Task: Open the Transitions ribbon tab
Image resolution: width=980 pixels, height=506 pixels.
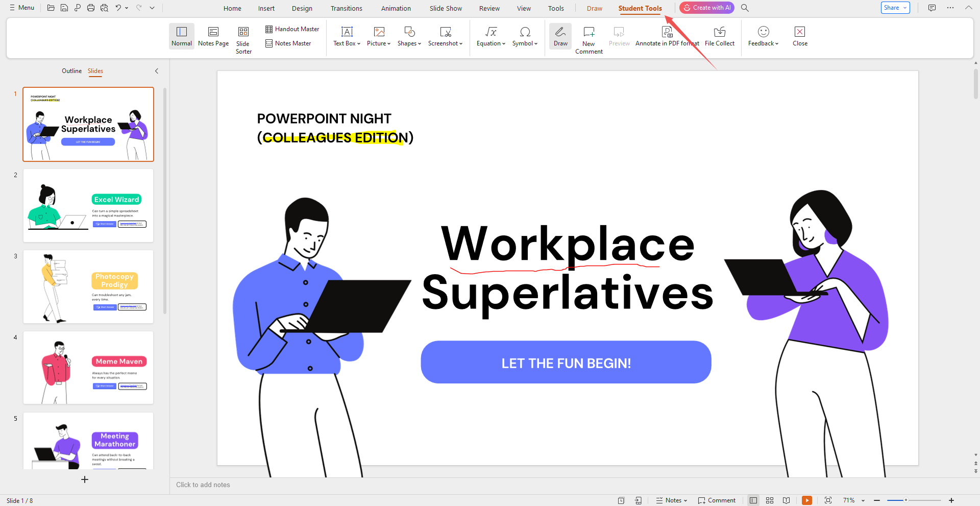Action: click(346, 8)
